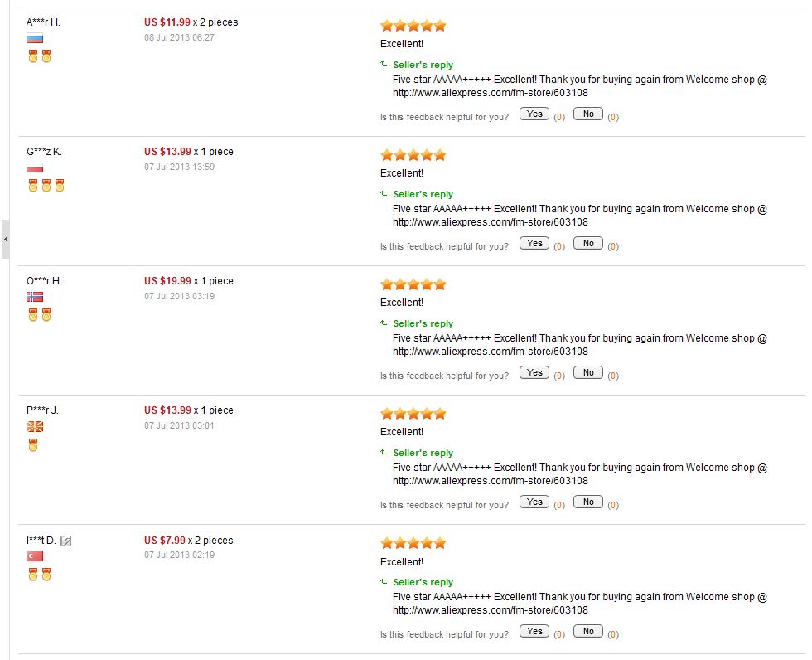
Task: Mark A***r H.'s feedback helpful with Yes
Action: tap(534, 114)
